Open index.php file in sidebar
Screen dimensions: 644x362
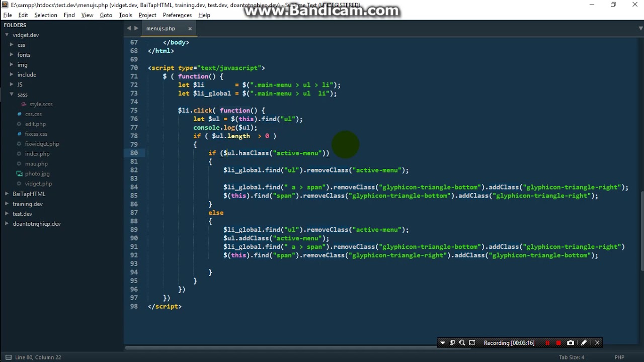[x=37, y=154]
